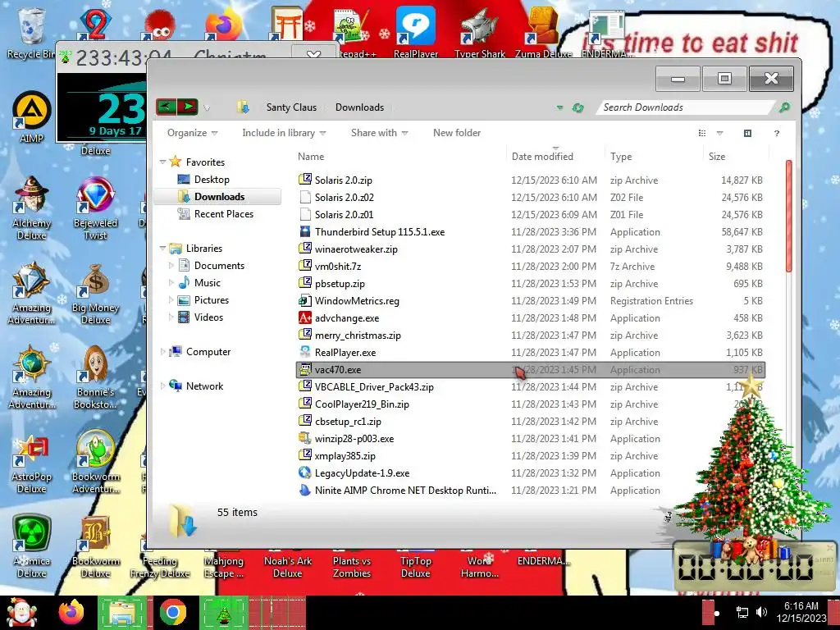Select Solaris 2.0.z02 file
The height and width of the screenshot is (630, 840).
pos(344,197)
